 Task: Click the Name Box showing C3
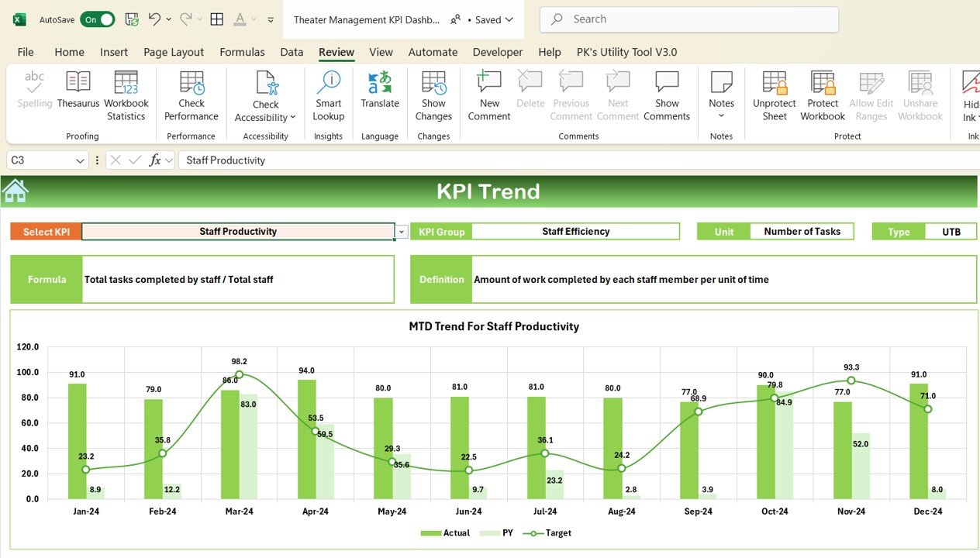pos(43,160)
